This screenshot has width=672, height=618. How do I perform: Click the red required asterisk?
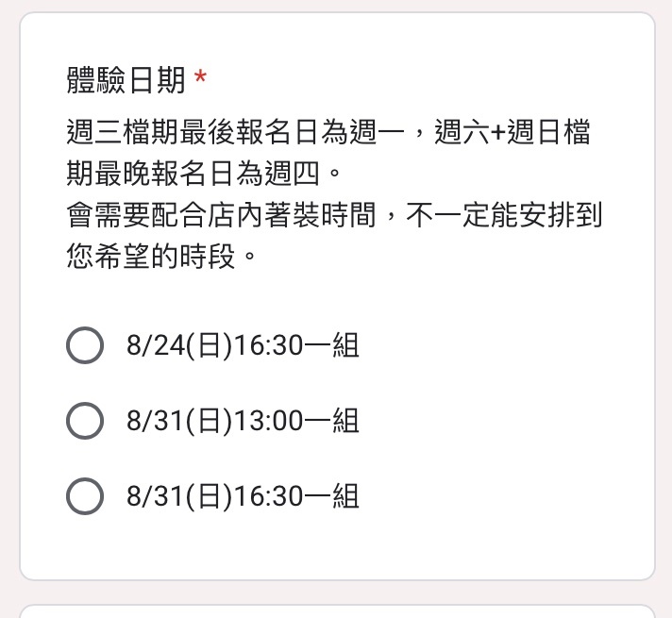200,77
